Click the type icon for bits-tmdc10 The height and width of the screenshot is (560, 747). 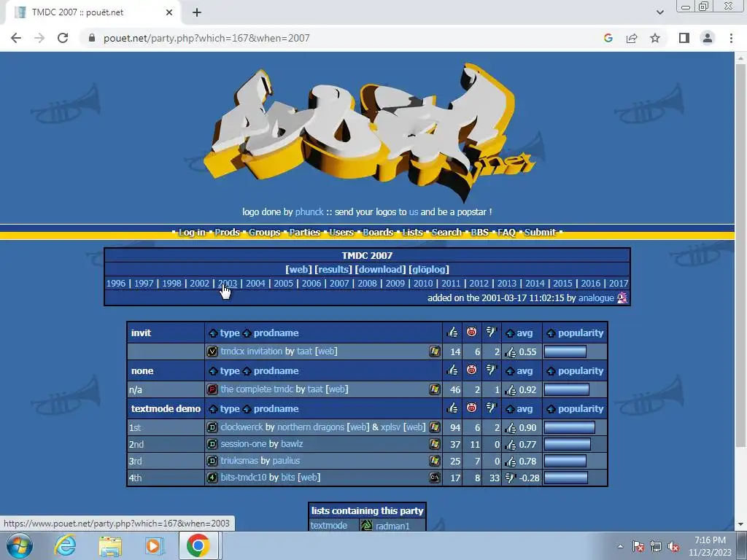pos(212,477)
